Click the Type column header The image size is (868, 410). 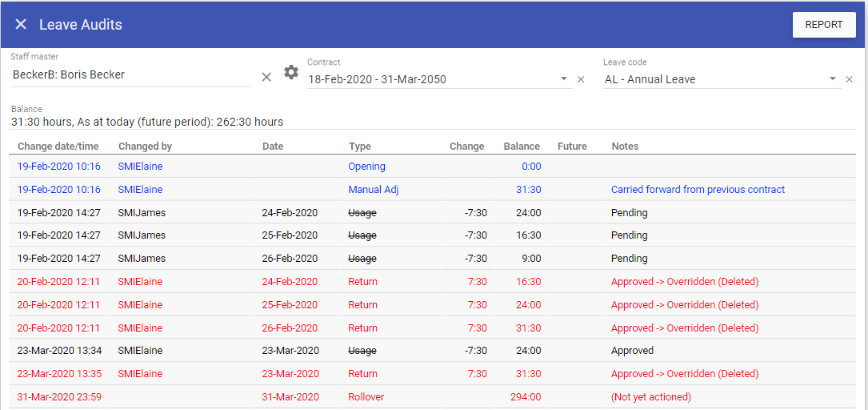pos(359,147)
